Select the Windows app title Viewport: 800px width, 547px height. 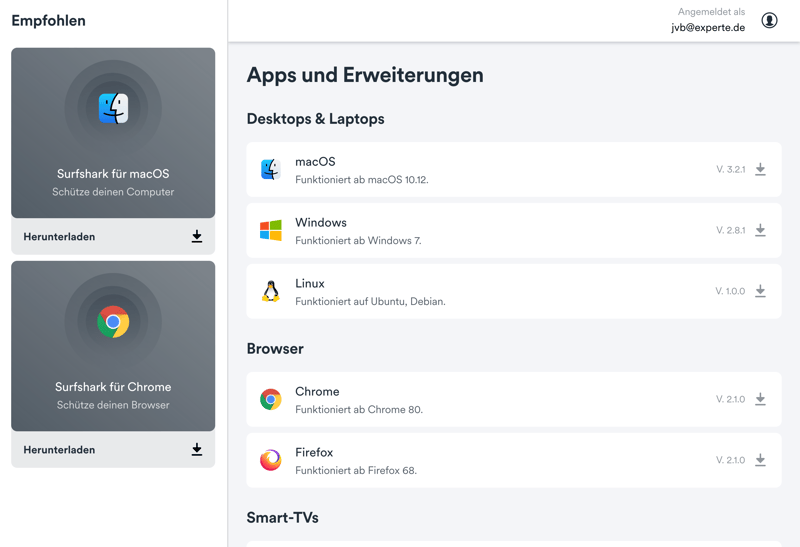(321, 223)
